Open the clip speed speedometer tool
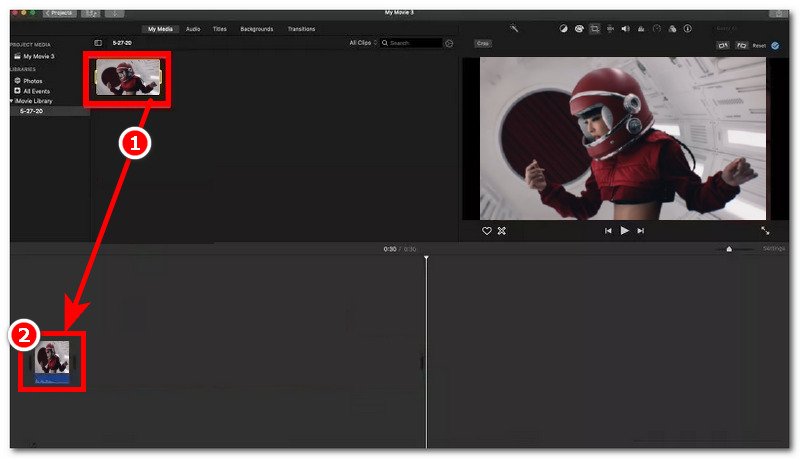Viewport: 800px width, 459px height. [657, 29]
